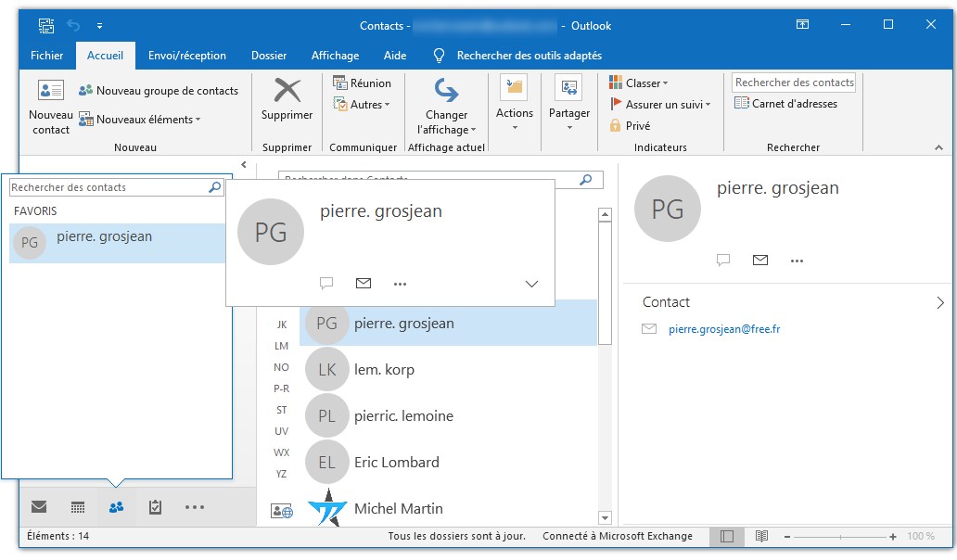This screenshot has height=560, width=957.
Task: Open the Mail view icon
Action: pos(39,507)
